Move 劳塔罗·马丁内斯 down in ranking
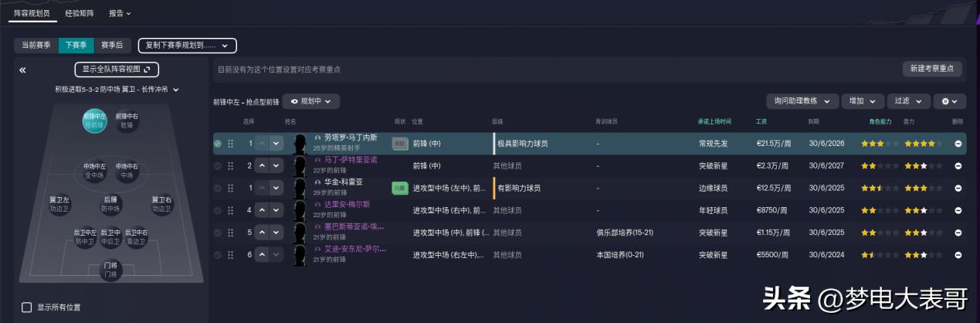The image size is (980, 323). 276,144
